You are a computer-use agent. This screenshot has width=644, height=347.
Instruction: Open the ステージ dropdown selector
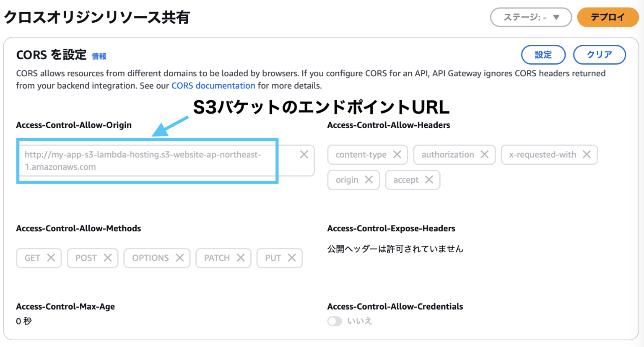coord(531,17)
